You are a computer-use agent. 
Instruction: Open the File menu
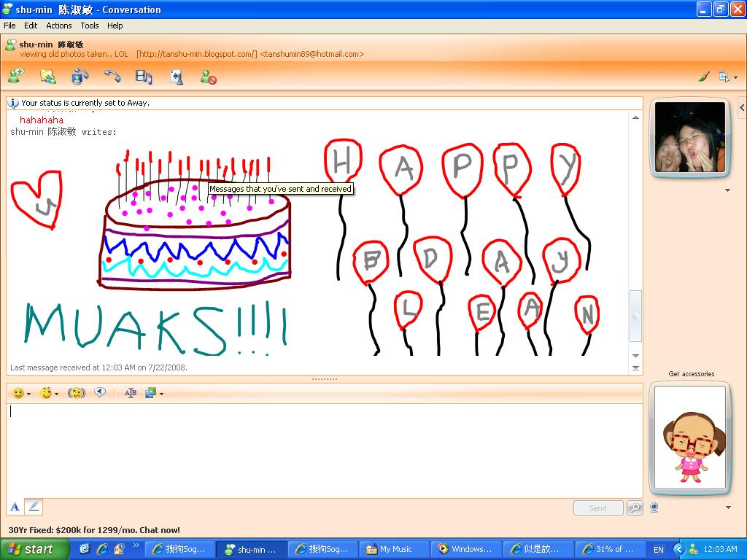pos(9,26)
